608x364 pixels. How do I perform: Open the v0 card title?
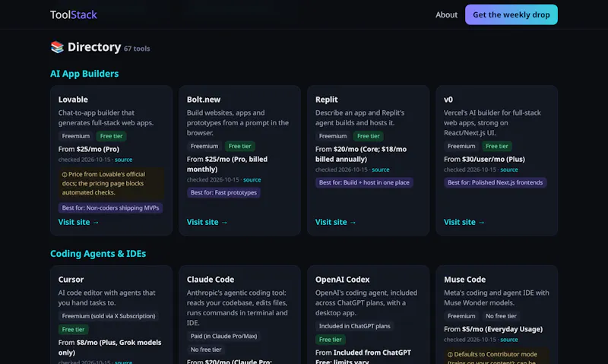pyautogui.click(x=448, y=100)
